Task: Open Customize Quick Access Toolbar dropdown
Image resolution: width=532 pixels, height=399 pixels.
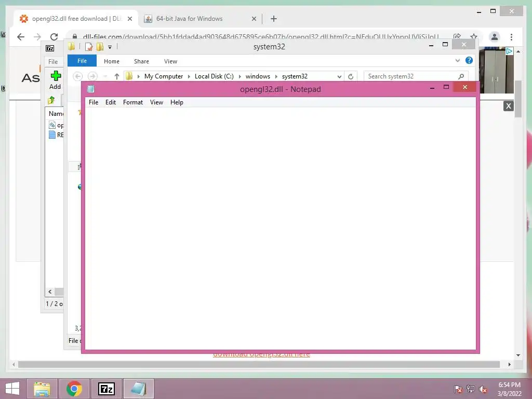Action: (110, 47)
